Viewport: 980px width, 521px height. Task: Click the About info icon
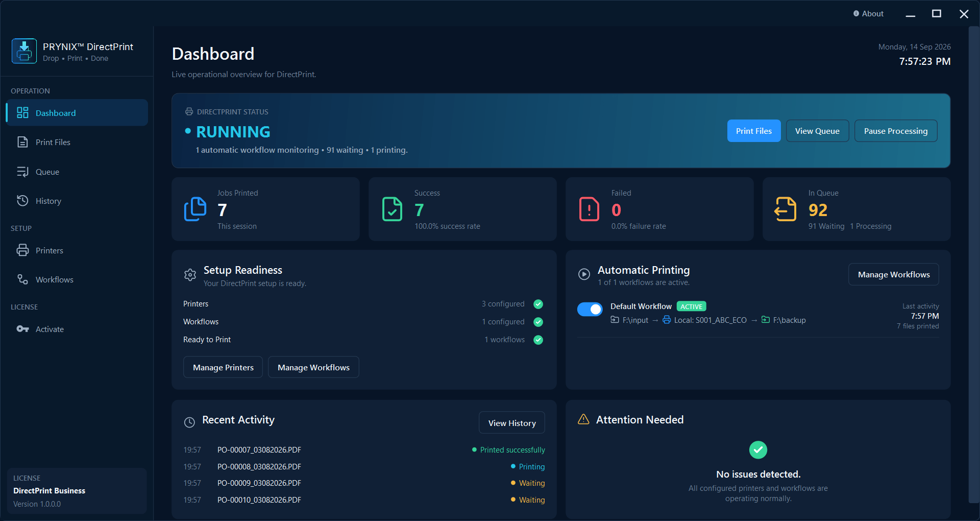pos(856,14)
